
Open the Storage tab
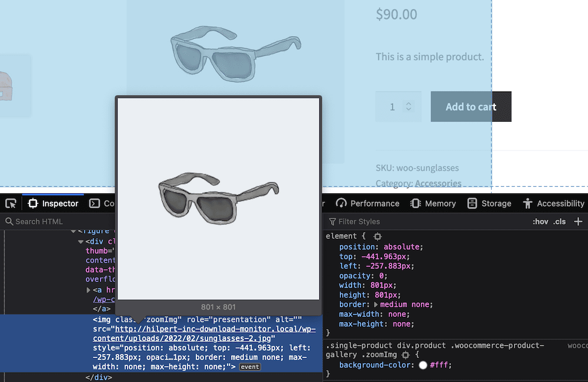(x=489, y=203)
